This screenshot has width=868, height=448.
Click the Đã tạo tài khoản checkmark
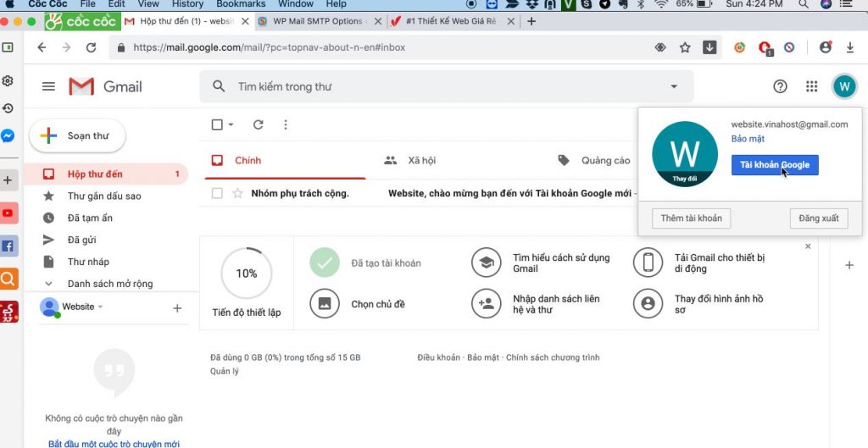pos(324,263)
